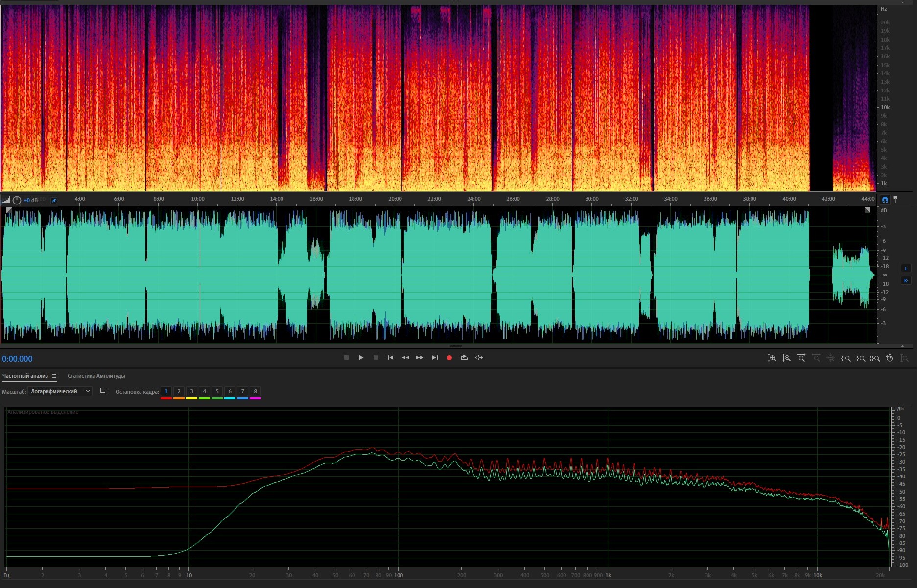
Task: Click the 100 label on analysis frequency axis
Action: [x=399, y=575]
